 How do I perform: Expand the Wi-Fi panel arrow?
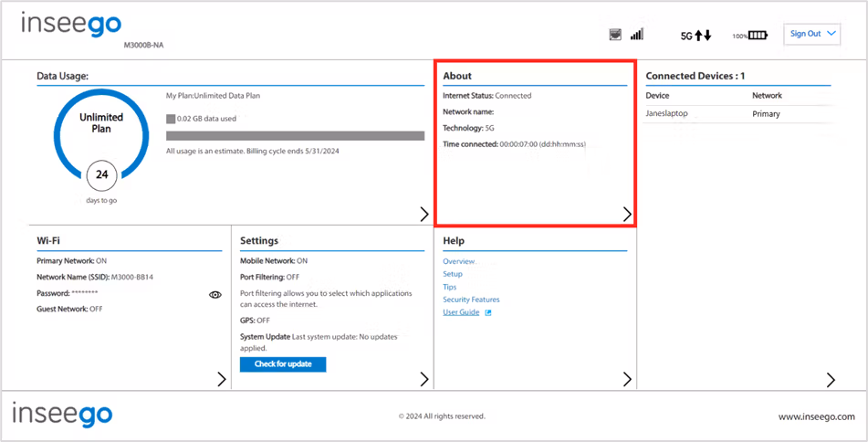click(x=222, y=379)
